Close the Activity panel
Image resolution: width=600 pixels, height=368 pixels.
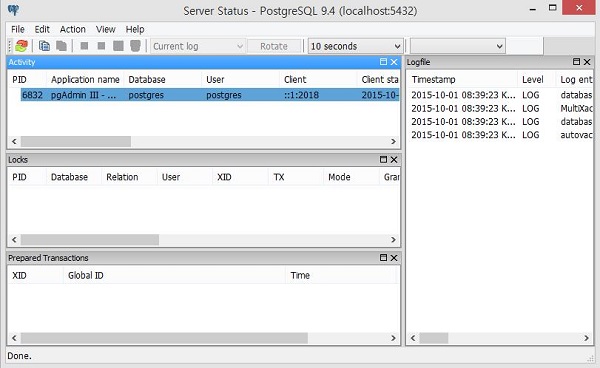point(394,62)
